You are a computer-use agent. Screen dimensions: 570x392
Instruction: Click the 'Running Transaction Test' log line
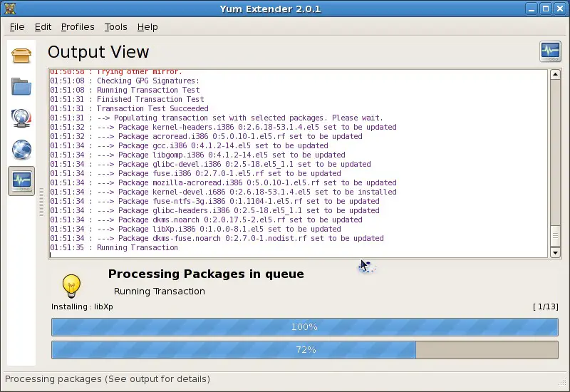125,90
